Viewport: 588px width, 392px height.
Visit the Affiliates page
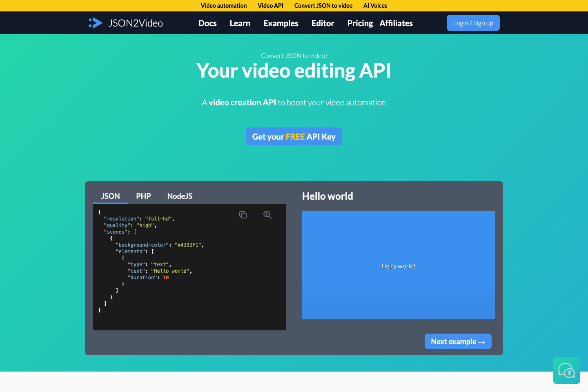pos(396,23)
